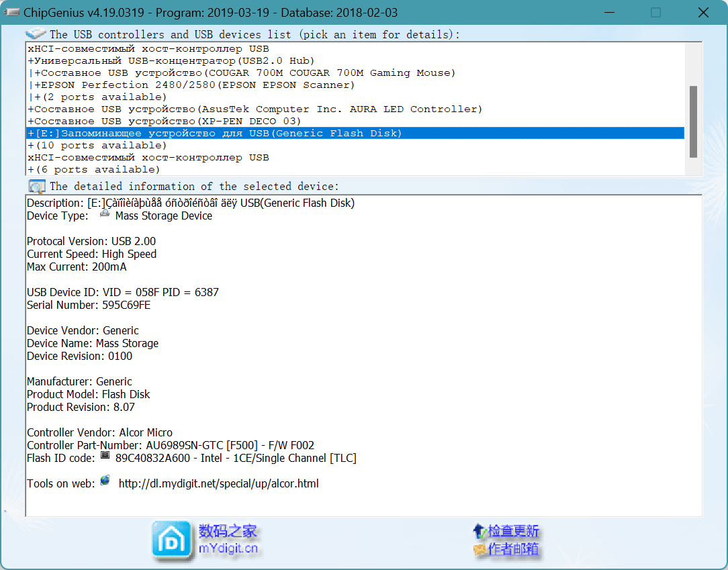The image size is (728, 570).
Task: Select the EPSON Perfection 2480/2580 Scanner row
Action: coord(355,85)
